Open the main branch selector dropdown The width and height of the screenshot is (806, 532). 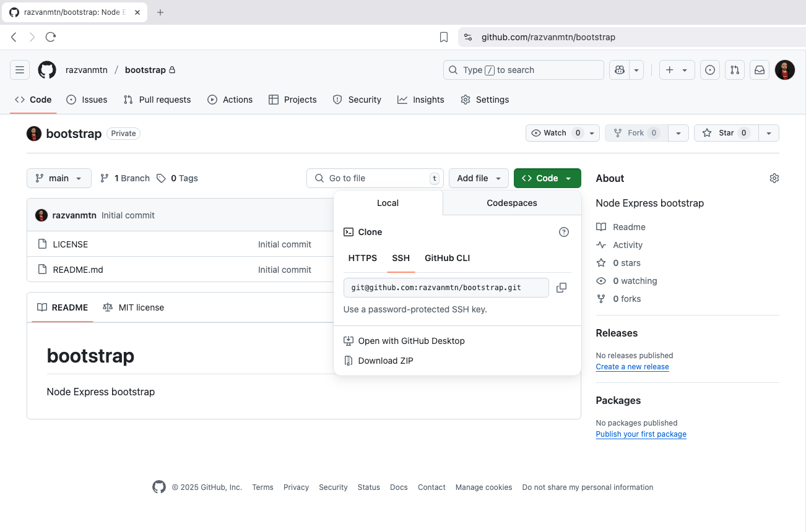[59, 178]
